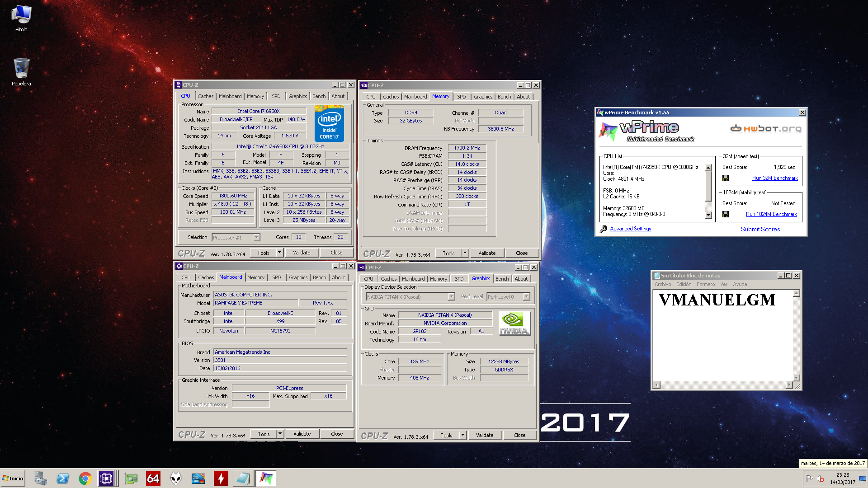Screen dimensions: 868x488
Task: Click Submit Scores link
Action: point(760,229)
